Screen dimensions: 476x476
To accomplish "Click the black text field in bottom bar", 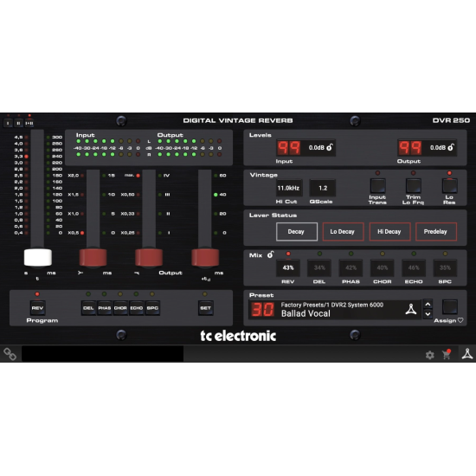I will coord(103,353).
